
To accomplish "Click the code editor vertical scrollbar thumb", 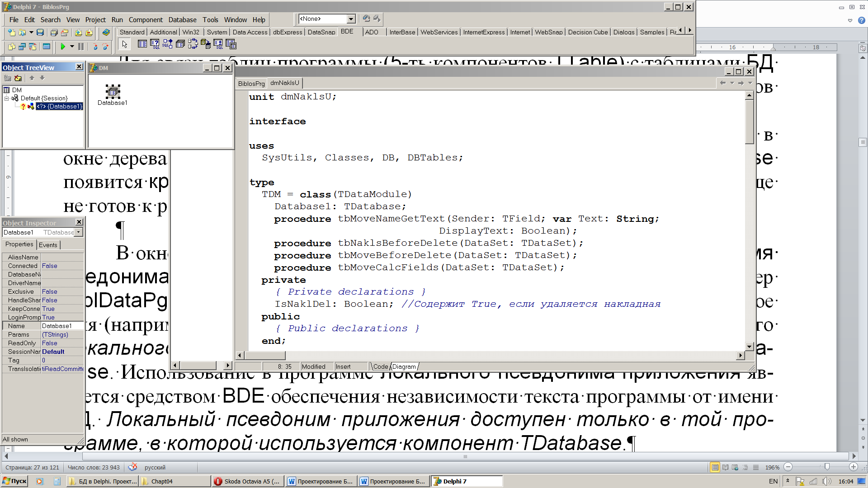I will click(749, 122).
